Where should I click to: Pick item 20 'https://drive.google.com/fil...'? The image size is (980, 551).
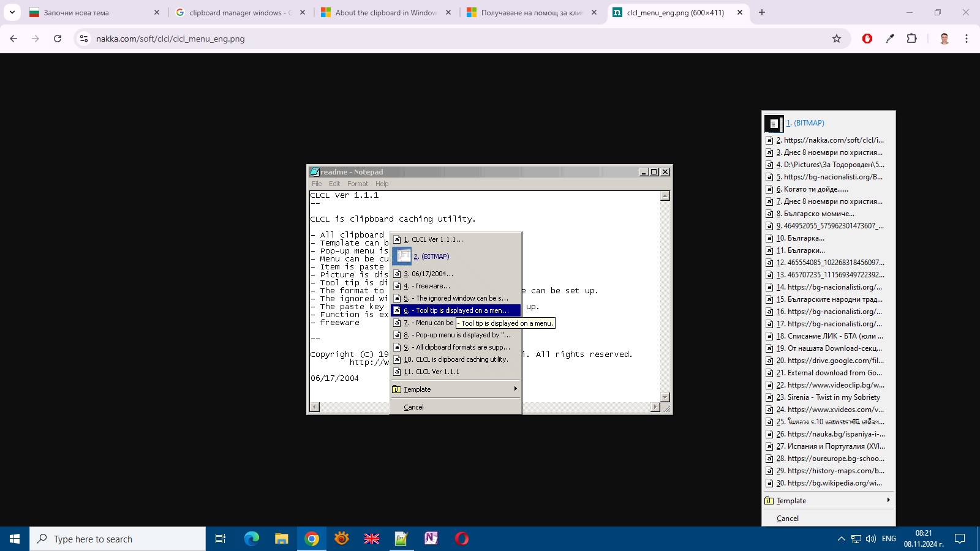coord(829,361)
